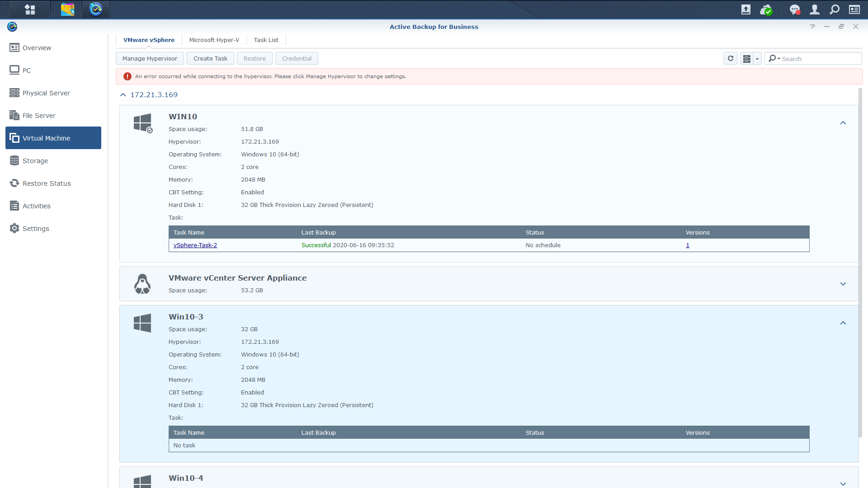
Task: Click the Manage Hypervisor button
Action: pos(150,58)
